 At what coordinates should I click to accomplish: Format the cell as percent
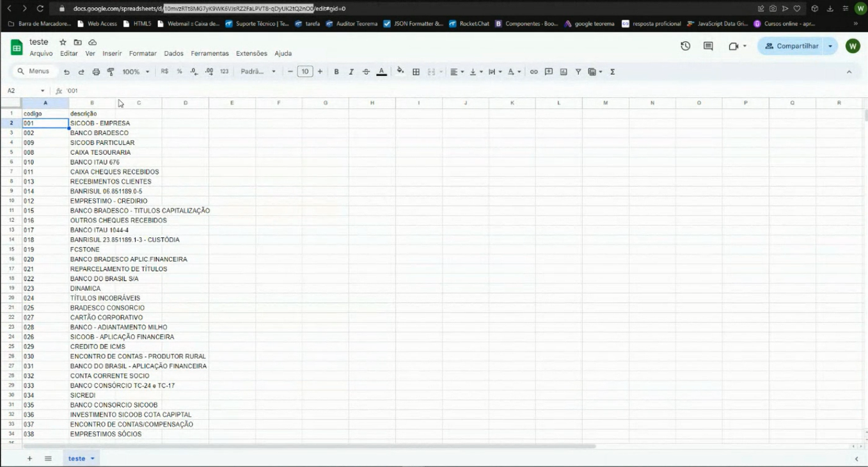(x=179, y=72)
